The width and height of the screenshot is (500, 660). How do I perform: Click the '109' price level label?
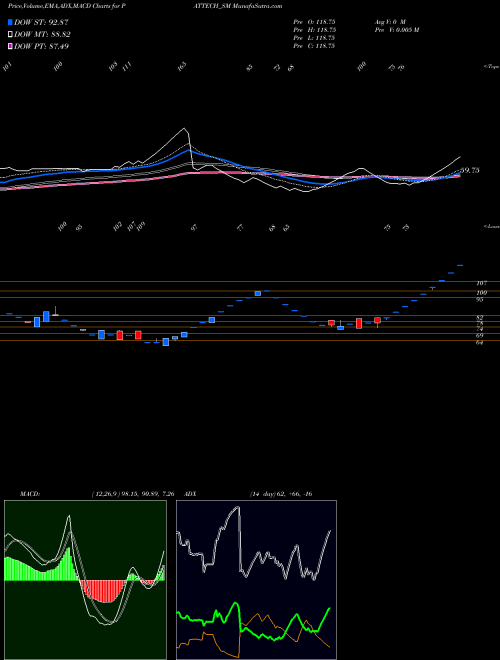tap(482, 293)
